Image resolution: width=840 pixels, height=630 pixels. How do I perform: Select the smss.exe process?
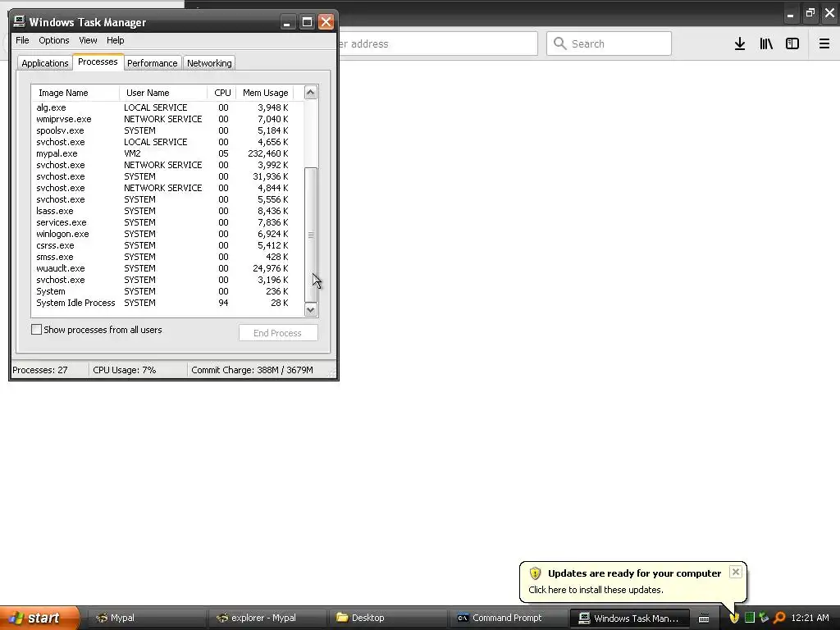tap(162, 257)
